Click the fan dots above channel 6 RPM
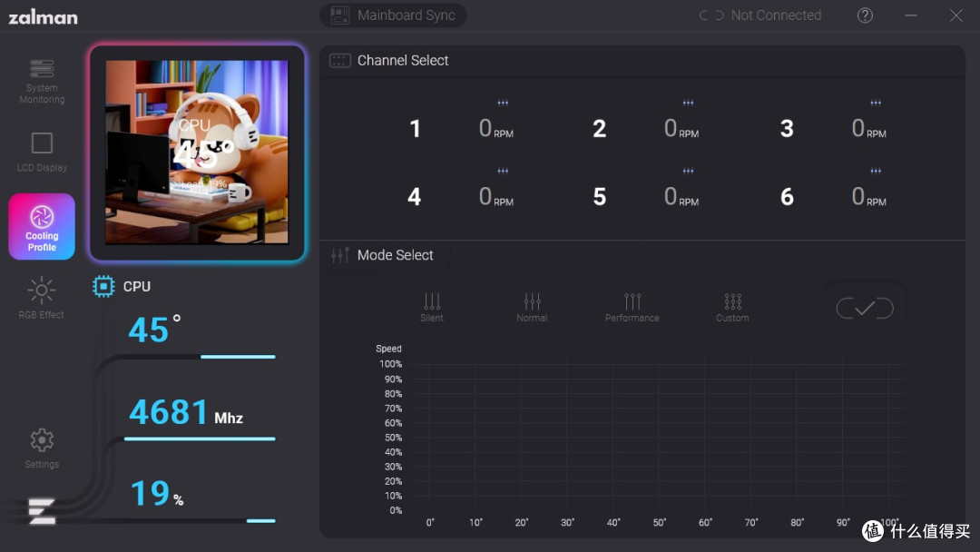The height and width of the screenshot is (552, 980). pos(876,171)
